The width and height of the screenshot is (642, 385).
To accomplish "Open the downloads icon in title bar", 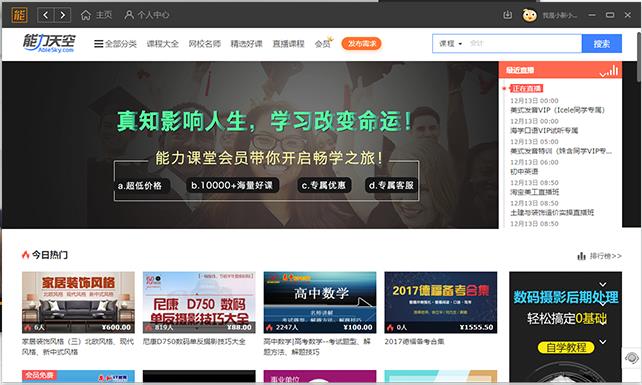I will (507, 15).
